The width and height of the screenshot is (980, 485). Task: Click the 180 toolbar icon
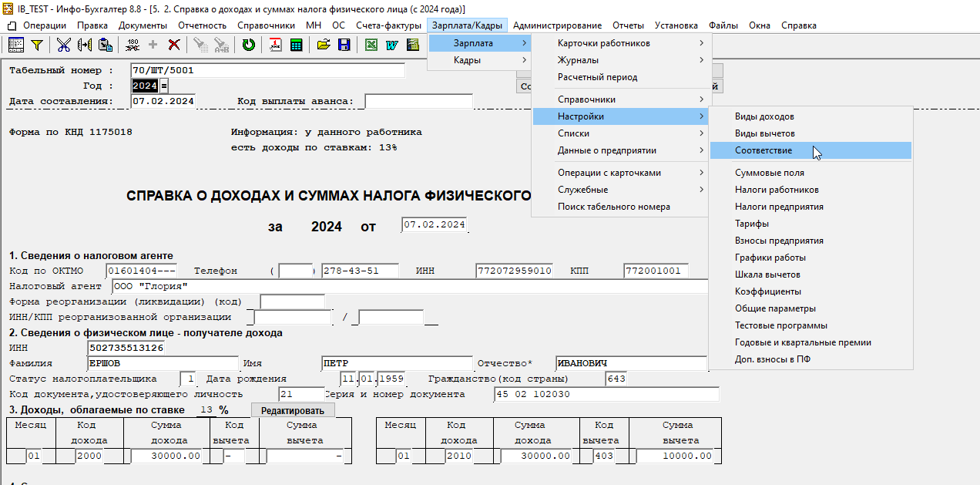click(x=133, y=45)
